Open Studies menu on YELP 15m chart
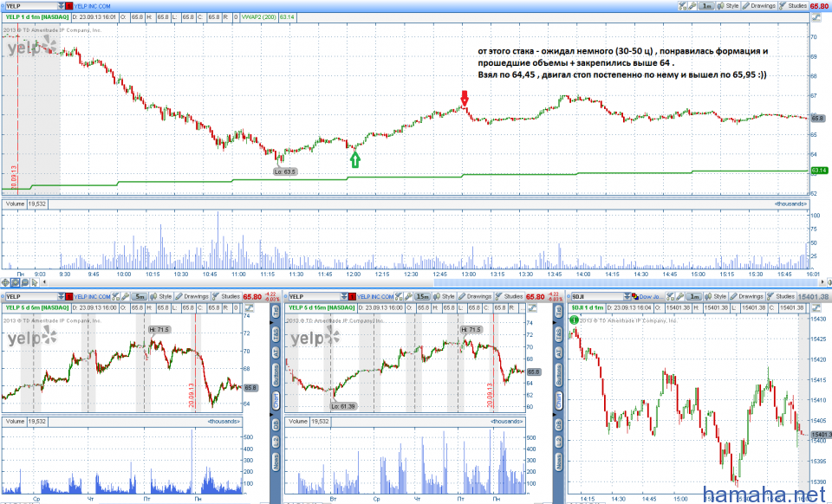Screen dimensions: 832x504 tap(509, 297)
